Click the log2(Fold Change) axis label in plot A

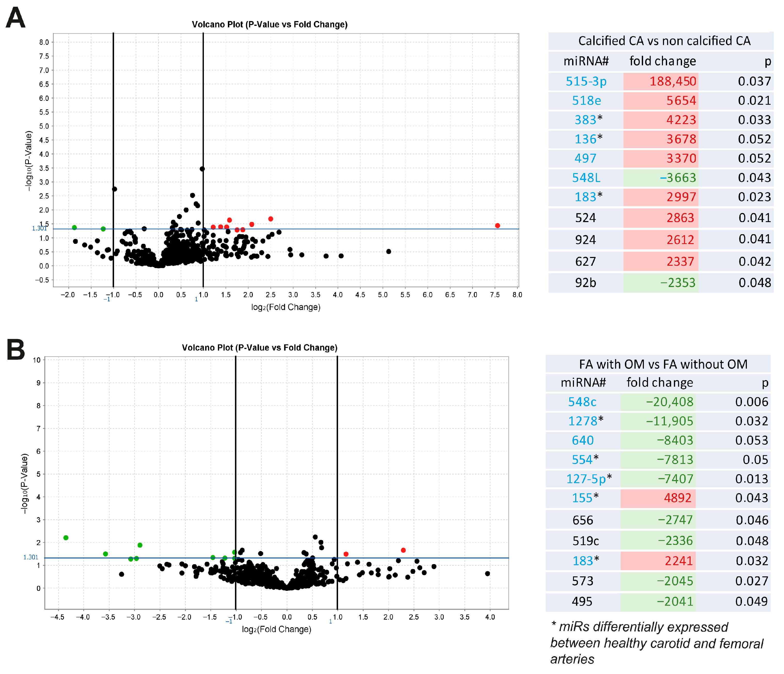pos(286,307)
